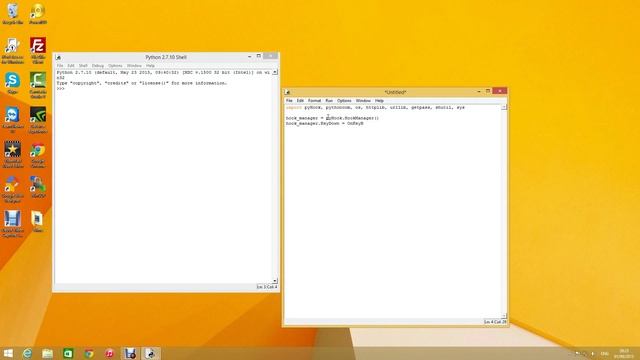Click the ENG language indicator in tray
This screenshot has height=360, width=640.
click(605, 354)
